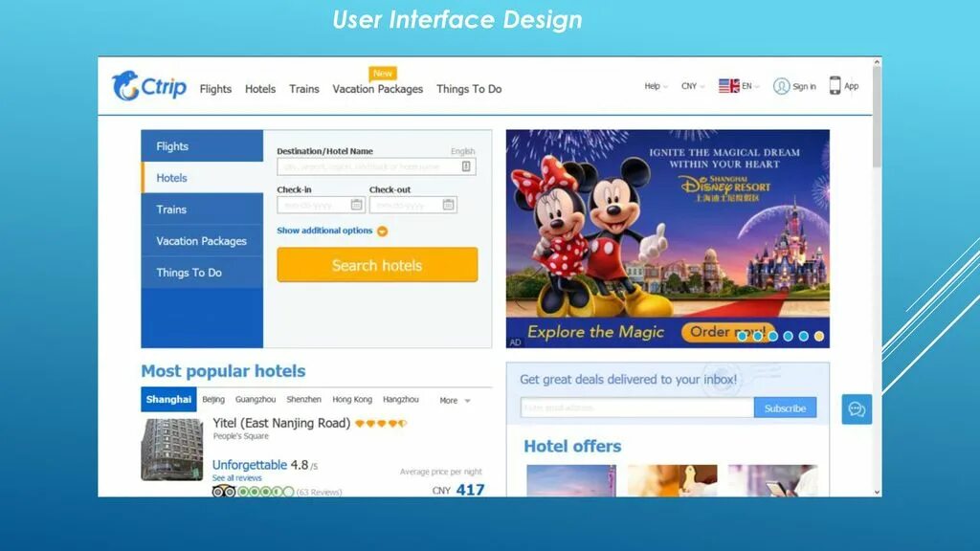Open Yitel (East Nanjing Road) hotel link
The height and width of the screenshot is (551, 980).
coord(281,423)
